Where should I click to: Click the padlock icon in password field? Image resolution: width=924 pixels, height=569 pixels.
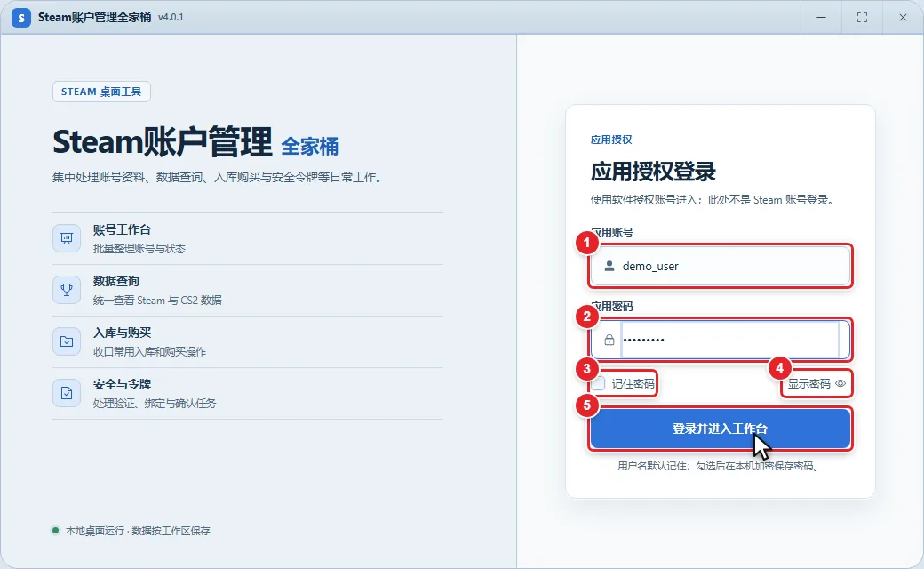[x=609, y=340]
